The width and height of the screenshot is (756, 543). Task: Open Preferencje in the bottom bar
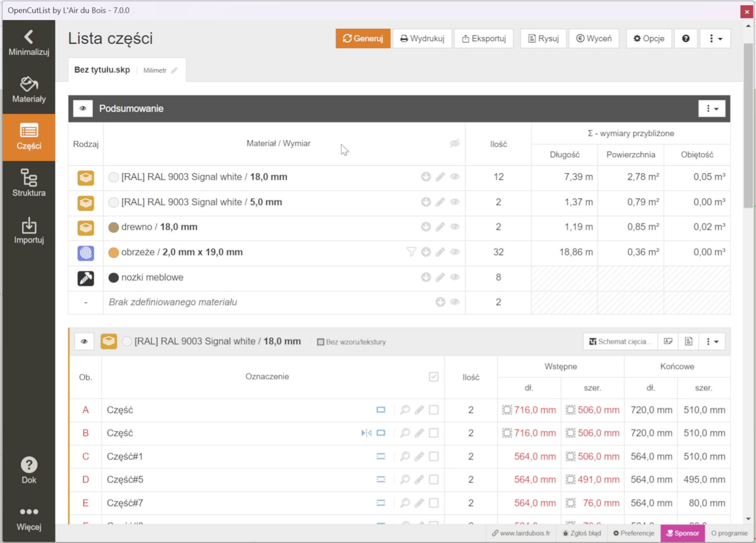click(x=634, y=533)
